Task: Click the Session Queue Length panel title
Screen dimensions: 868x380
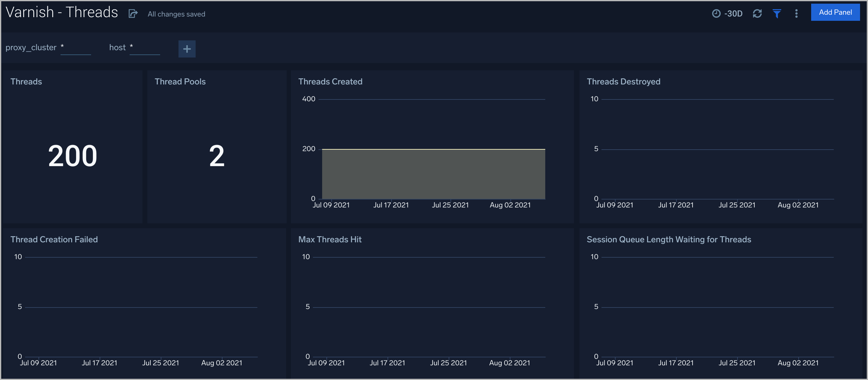Action: (668, 239)
